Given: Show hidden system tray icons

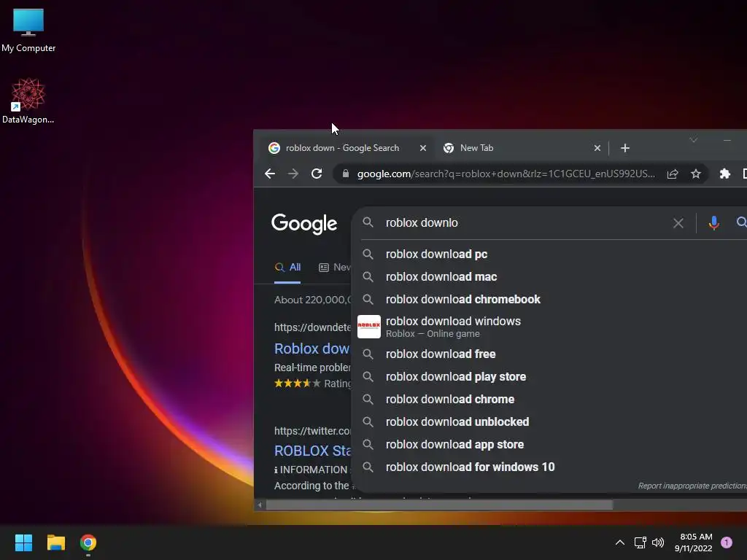Looking at the screenshot, I should (620, 542).
